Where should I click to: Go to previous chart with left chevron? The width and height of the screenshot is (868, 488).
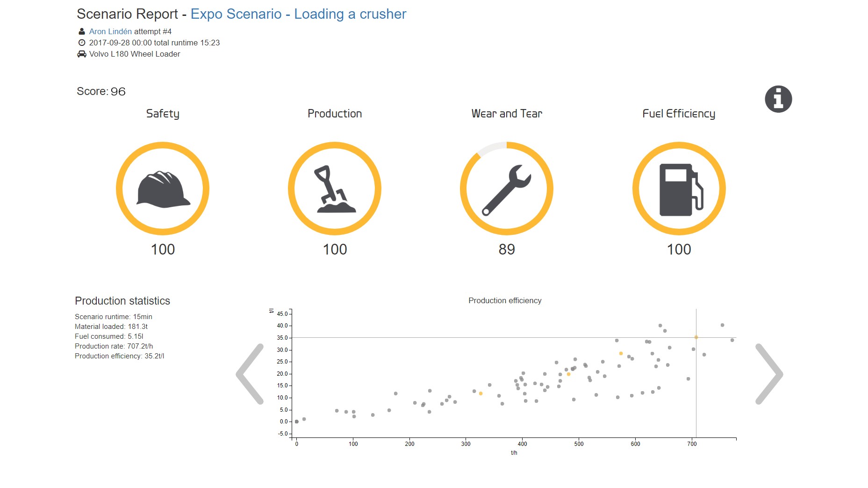coord(251,374)
